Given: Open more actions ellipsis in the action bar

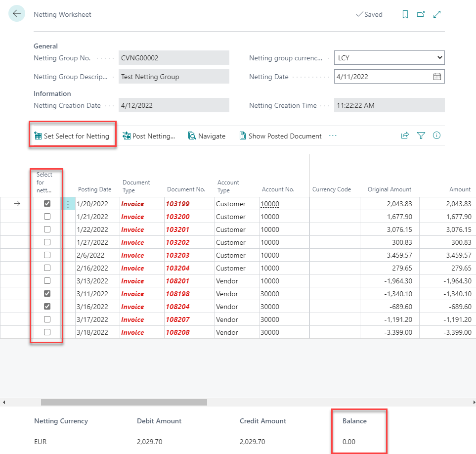Looking at the screenshot, I should pos(333,136).
